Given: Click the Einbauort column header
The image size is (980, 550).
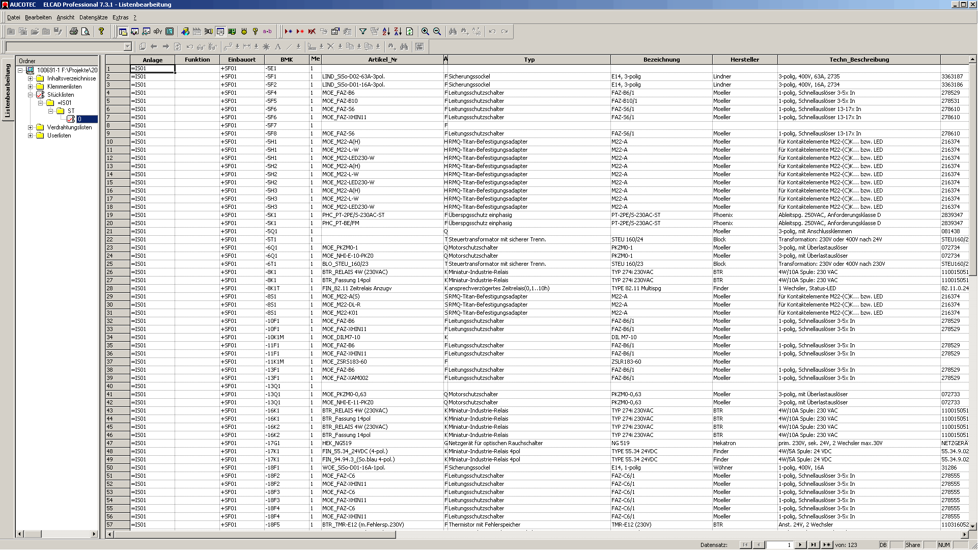Looking at the screenshot, I should point(242,60).
